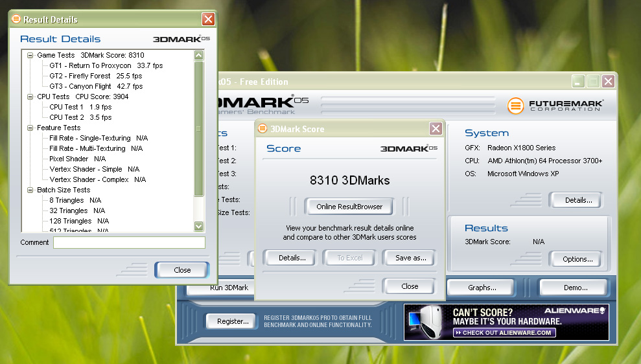Click the Comment input field
Image resolution: width=641 pixels, height=364 pixels.
[x=129, y=243]
